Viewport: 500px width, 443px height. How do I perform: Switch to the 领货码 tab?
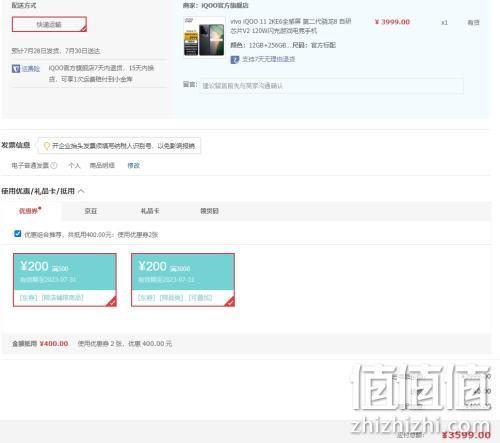(209, 211)
